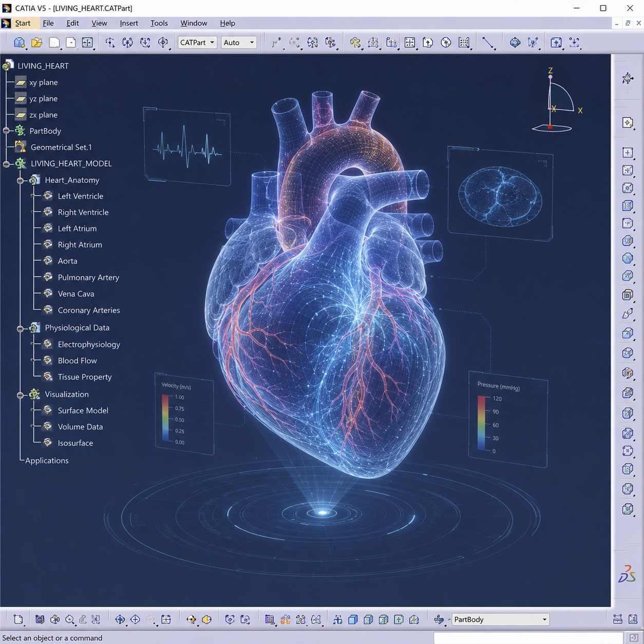Click the yellow Fit All In magnifier icon
The width and height of the screenshot is (644, 644).
pos(70,620)
